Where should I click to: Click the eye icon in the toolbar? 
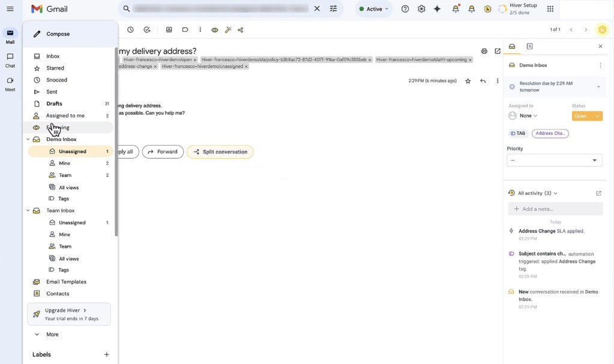[214, 29]
